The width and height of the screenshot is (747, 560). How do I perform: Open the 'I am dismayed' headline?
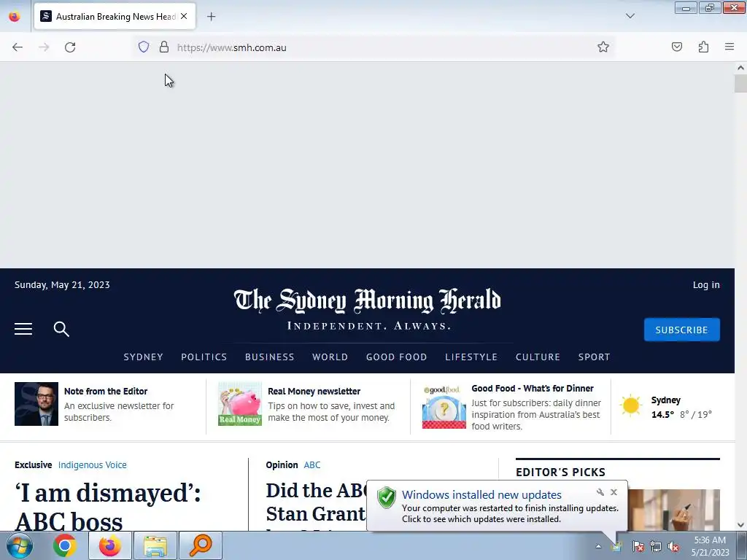pyautogui.click(x=108, y=507)
